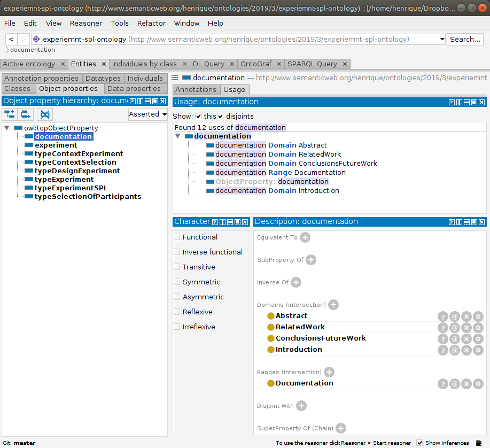Viewport: 490px width, 448px height.
Task: Add Equivalent To property with plus icon
Action: click(x=305, y=237)
